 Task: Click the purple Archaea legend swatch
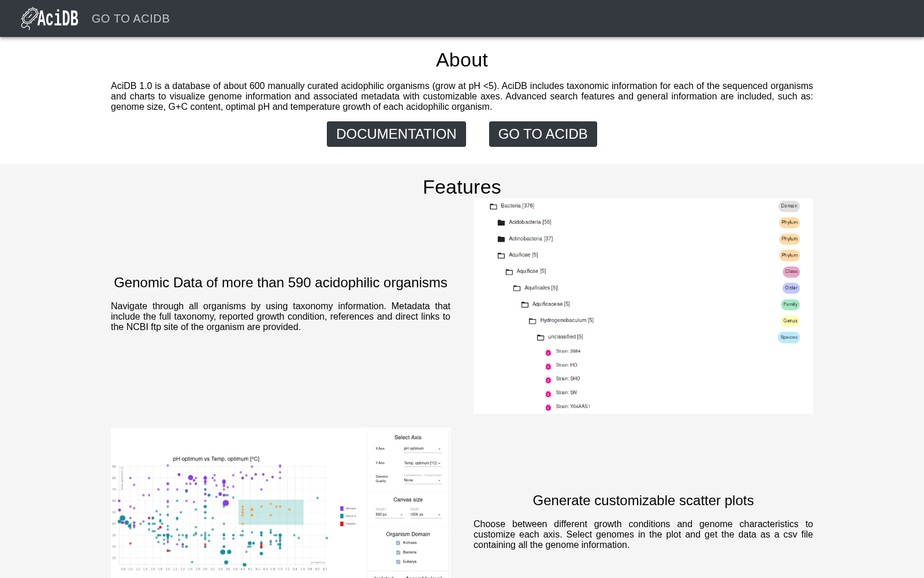(x=342, y=509)
